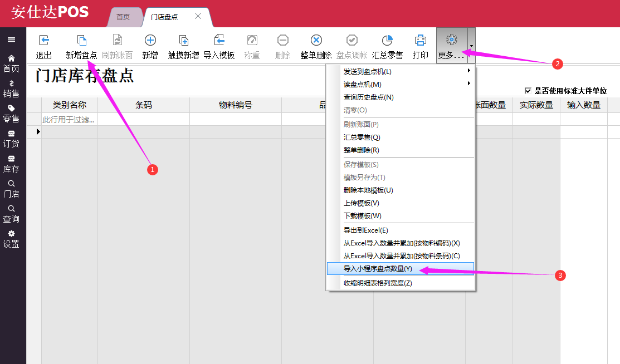Switch to the 首页 tab
The width and height of the screenshot is (620, 364).
(123, 17)
